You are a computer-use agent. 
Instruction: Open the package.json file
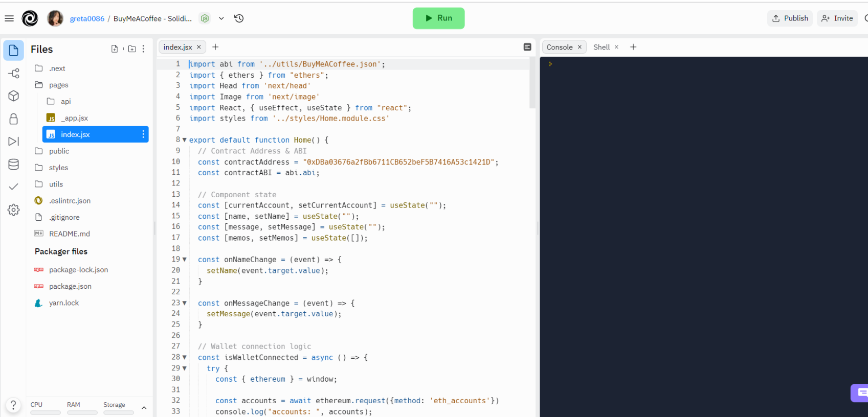(x=70, y=286)
